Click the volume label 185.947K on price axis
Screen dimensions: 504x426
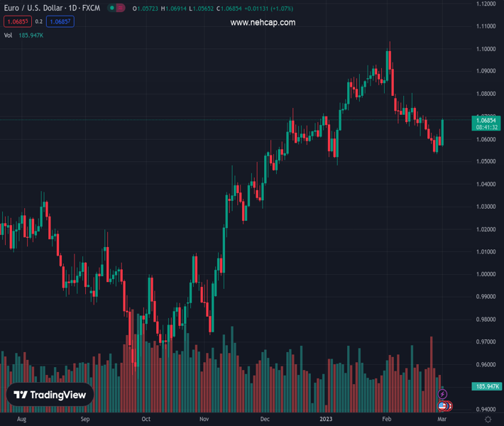tap(487, 386)
